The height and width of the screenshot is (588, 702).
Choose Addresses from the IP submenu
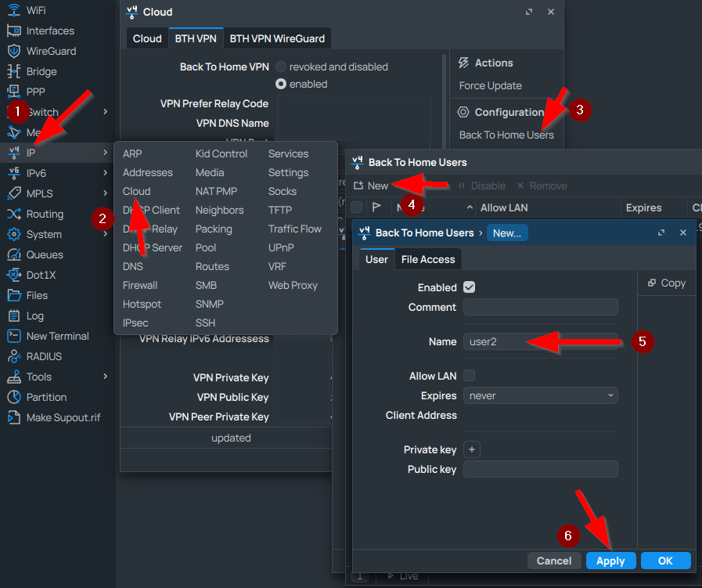pyautogui.click(x=147, y=172)
